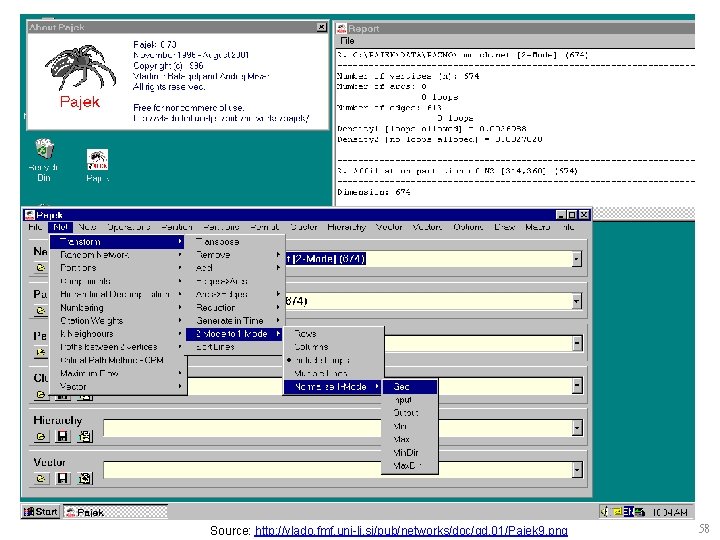Select MinDir normalization option
Viewport: 720px width, 540px height.
point(410,452)
